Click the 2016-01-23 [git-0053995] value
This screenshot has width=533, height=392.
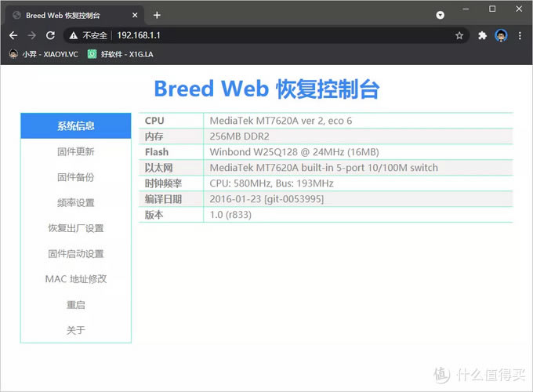[266, 199]
